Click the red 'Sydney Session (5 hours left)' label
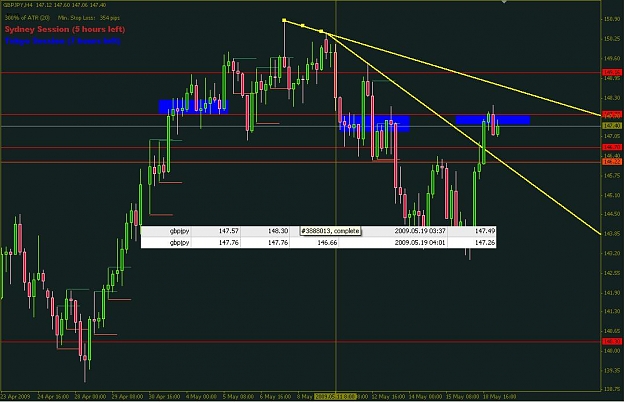 click(x=65, y=29)
